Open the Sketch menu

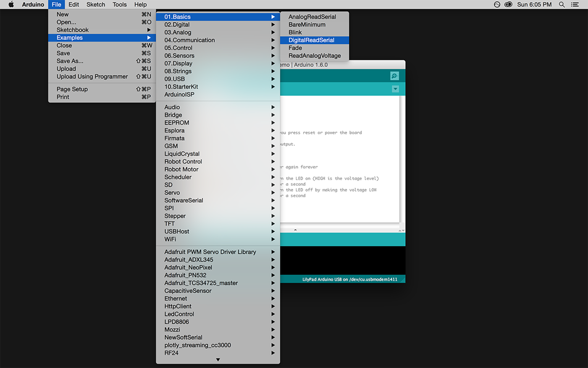[96, 5]
